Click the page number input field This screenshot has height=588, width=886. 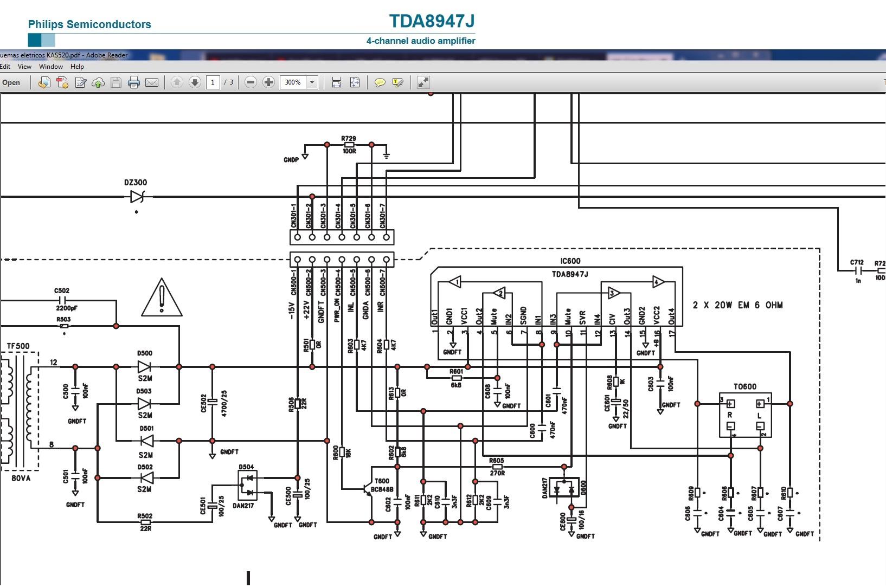tap(213, 82)
